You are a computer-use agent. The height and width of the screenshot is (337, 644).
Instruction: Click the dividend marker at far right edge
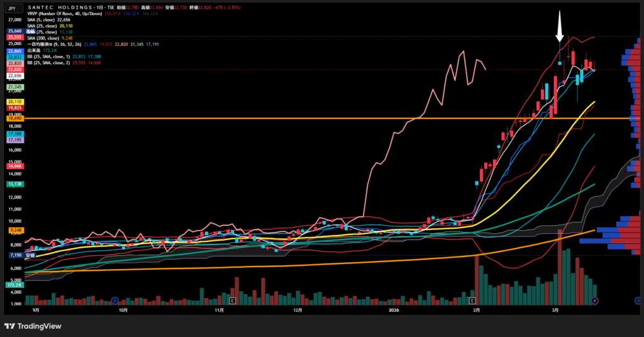click(x=638, y=301)
